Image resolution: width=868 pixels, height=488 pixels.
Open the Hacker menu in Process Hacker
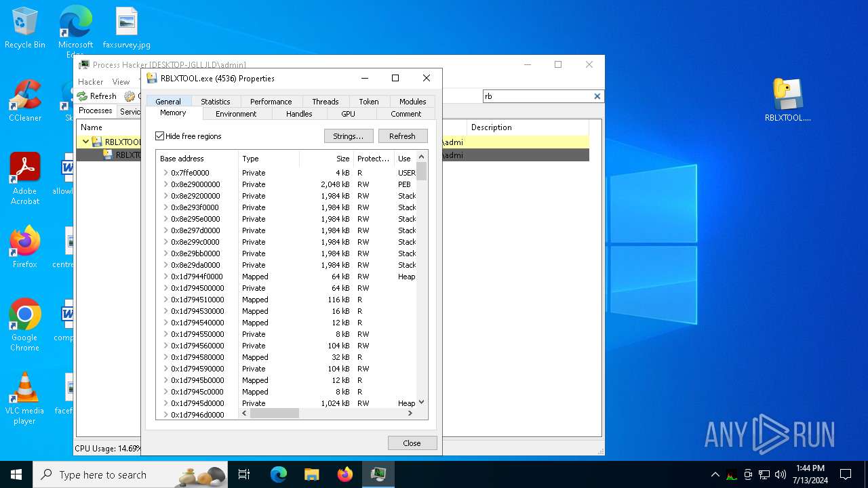pyautogui.click(x=90, y=82)
